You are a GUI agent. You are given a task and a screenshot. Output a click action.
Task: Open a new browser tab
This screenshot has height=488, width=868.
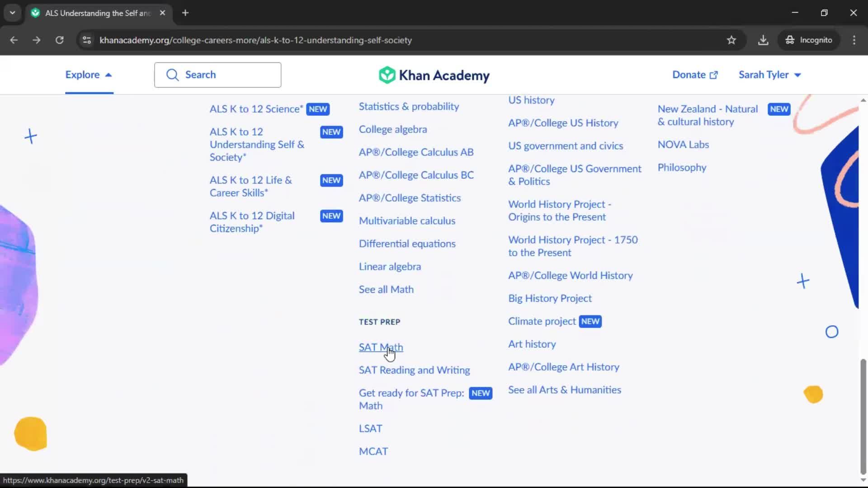click(x=185, y=13)
